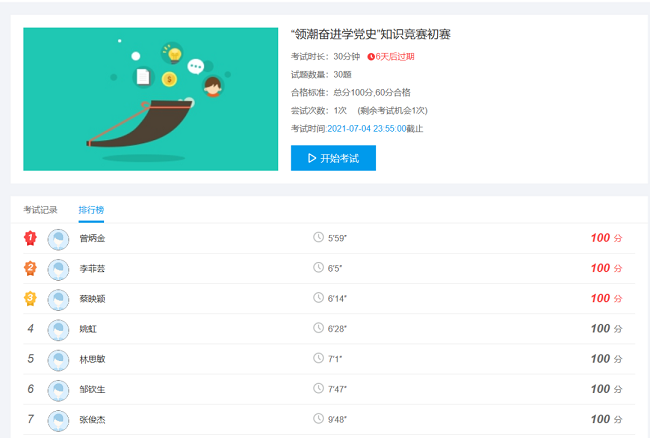
Task: Open the 排行榜 ranking tab
Action: pyautogui.click(x=91, y=210)
